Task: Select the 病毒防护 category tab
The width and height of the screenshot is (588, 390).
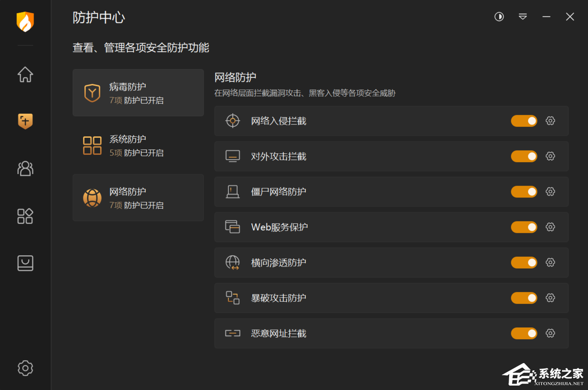Action: pos(138,93)
